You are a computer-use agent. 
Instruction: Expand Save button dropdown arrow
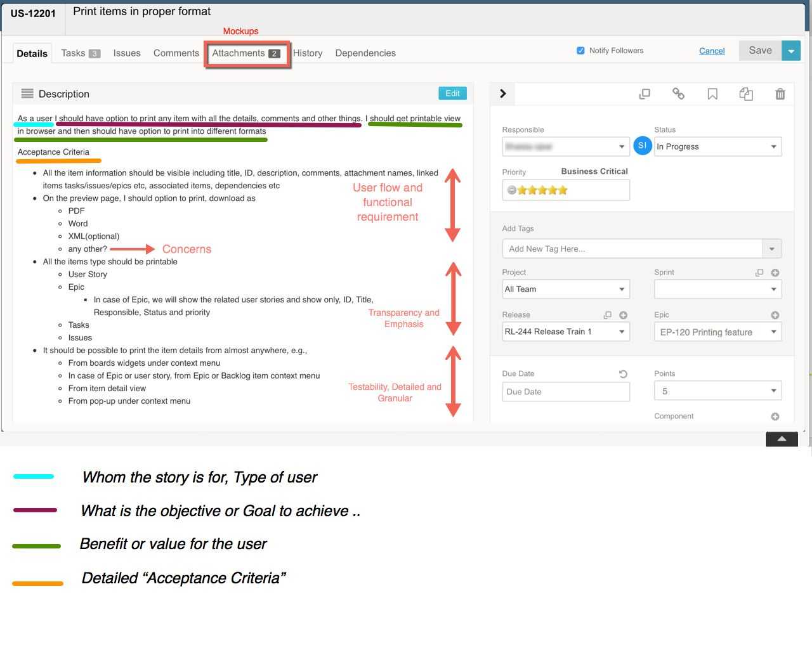coord(791,51)
